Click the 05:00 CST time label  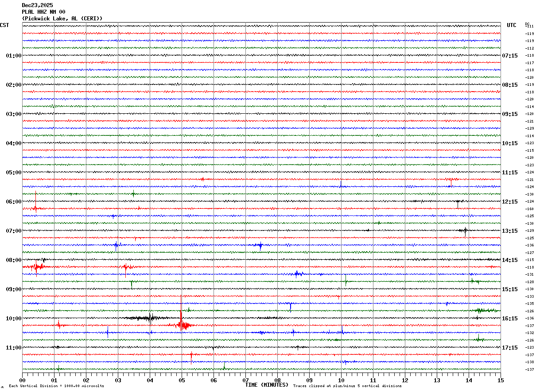14,173
